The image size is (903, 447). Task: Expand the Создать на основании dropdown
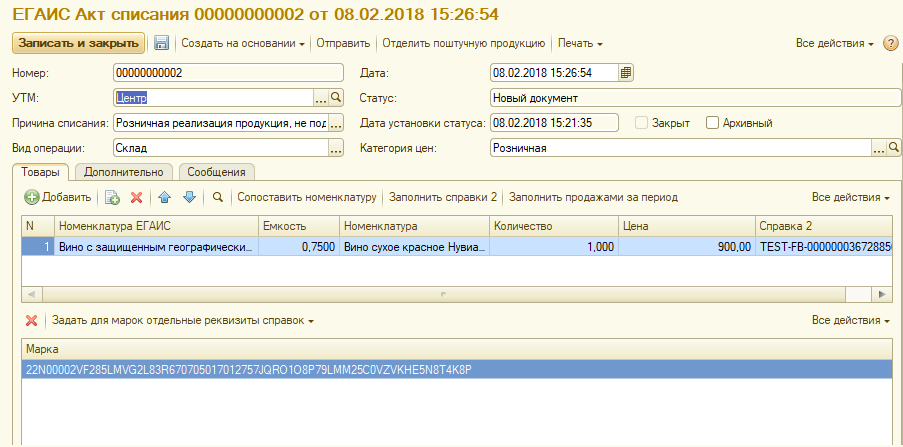pyautogui.click(x=243, y=44)
